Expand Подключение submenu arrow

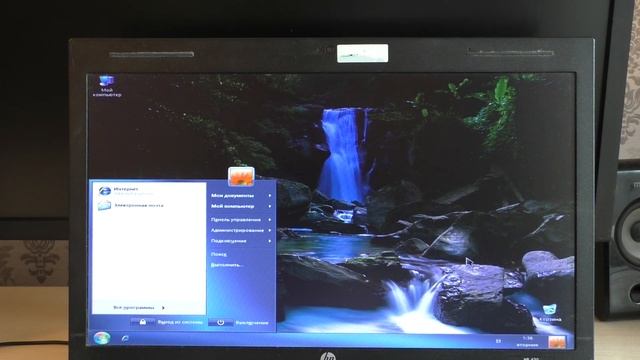click(270, 241)
